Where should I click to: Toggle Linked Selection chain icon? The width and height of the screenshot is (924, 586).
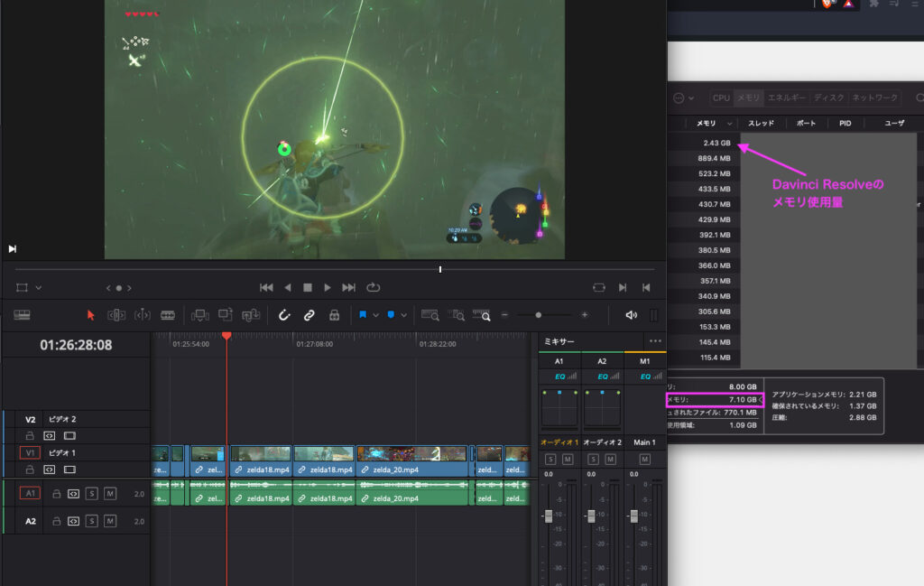point(309,315)
